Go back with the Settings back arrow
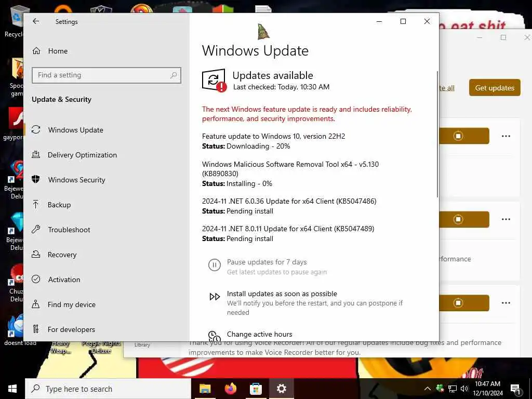 [36, 21]
